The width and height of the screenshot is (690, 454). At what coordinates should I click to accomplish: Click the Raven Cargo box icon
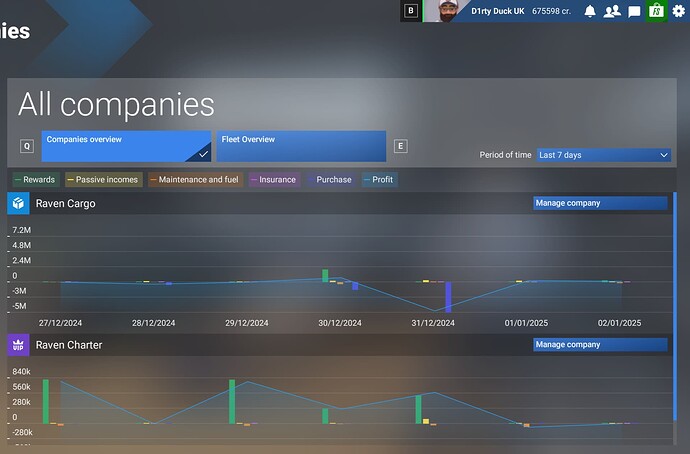point(18,203)
